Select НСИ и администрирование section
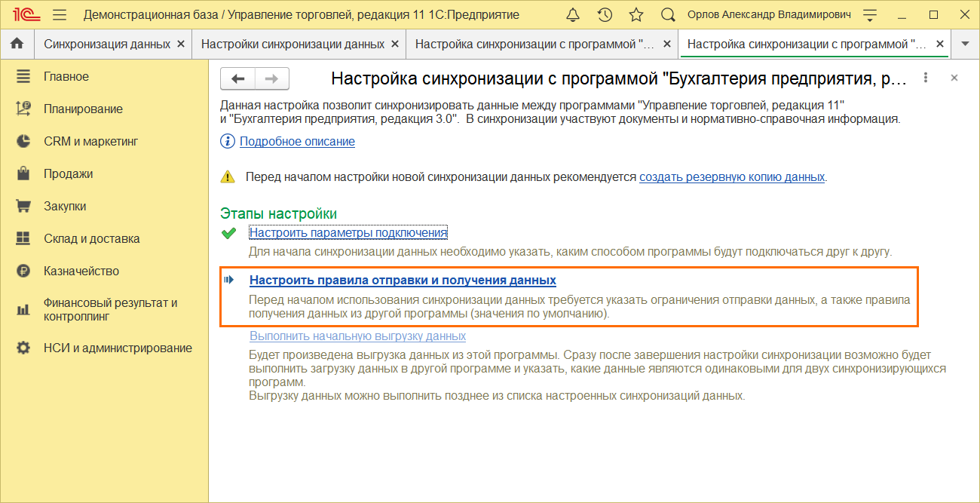Screen dimensions: 980x503 click(x=118, y=348)
